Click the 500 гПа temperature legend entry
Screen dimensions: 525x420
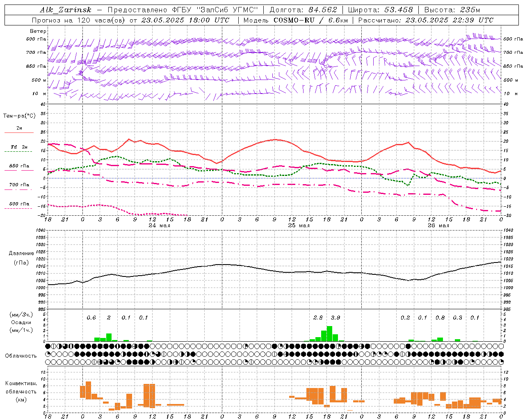tap(19, 204)
